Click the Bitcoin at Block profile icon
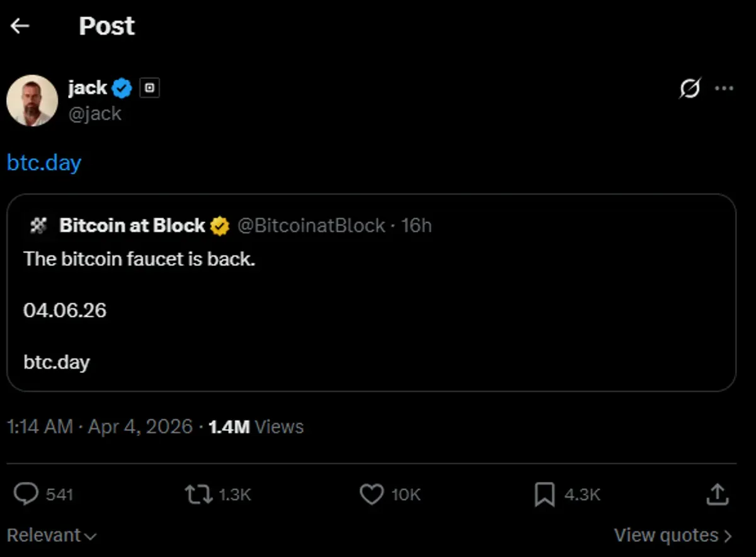Viewport: 756px width, 557px height. coord(39,225)
